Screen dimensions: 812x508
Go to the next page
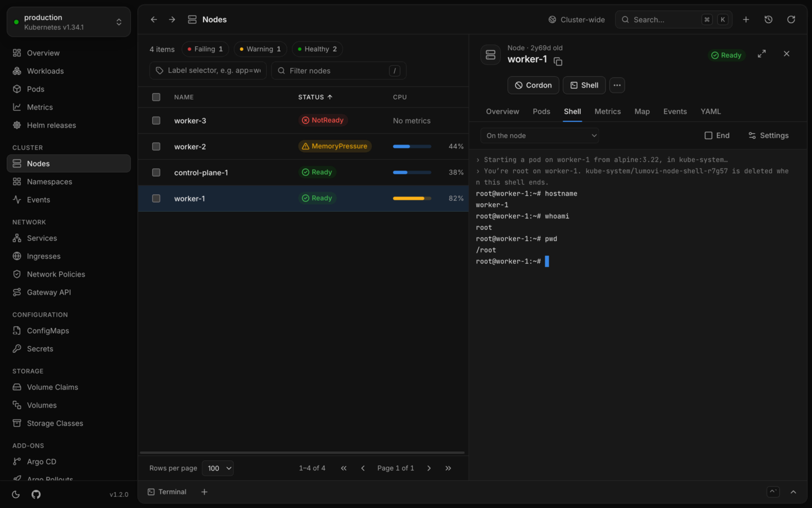click(429, 468)
